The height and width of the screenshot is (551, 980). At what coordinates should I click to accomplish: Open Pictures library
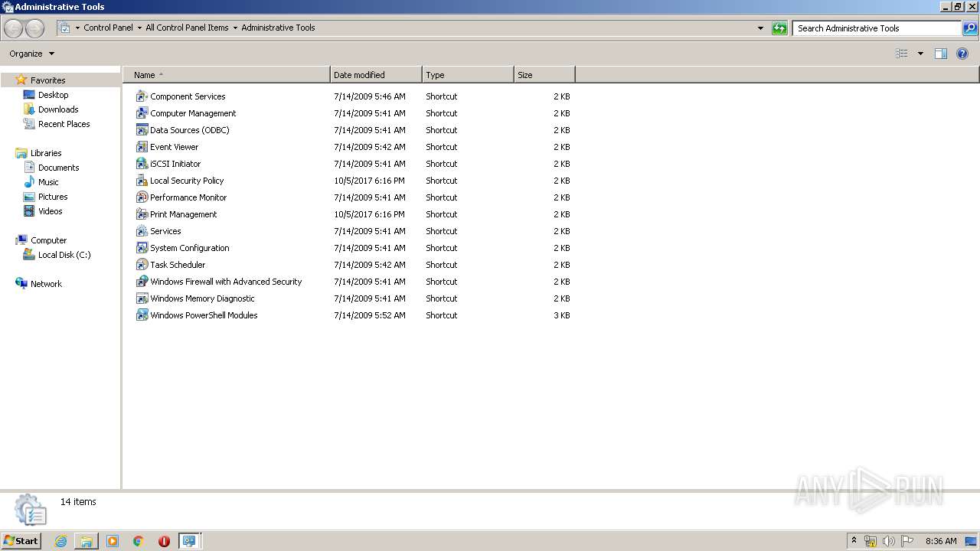coord(53,197)
